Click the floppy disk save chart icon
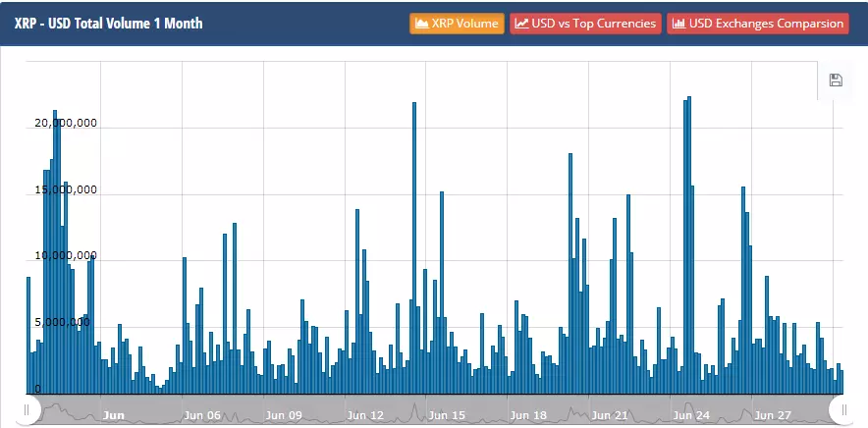This screenshot has width=868, height=428. pos(836,80)
